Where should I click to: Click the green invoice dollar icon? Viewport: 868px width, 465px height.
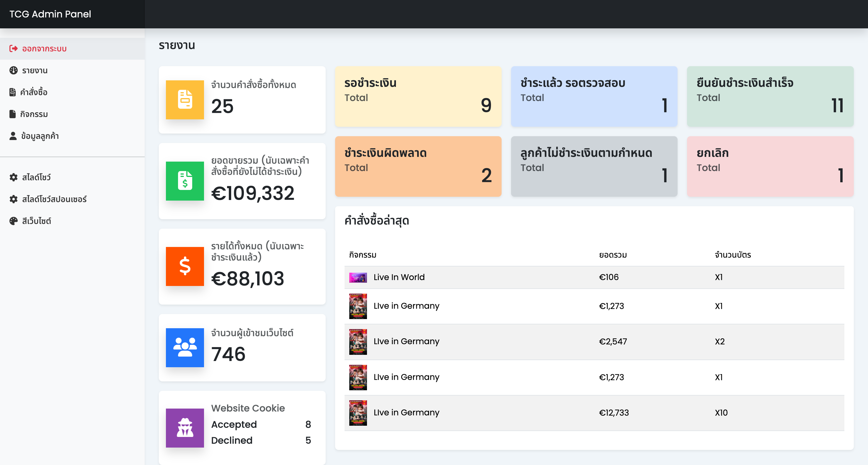coord(185,181)
